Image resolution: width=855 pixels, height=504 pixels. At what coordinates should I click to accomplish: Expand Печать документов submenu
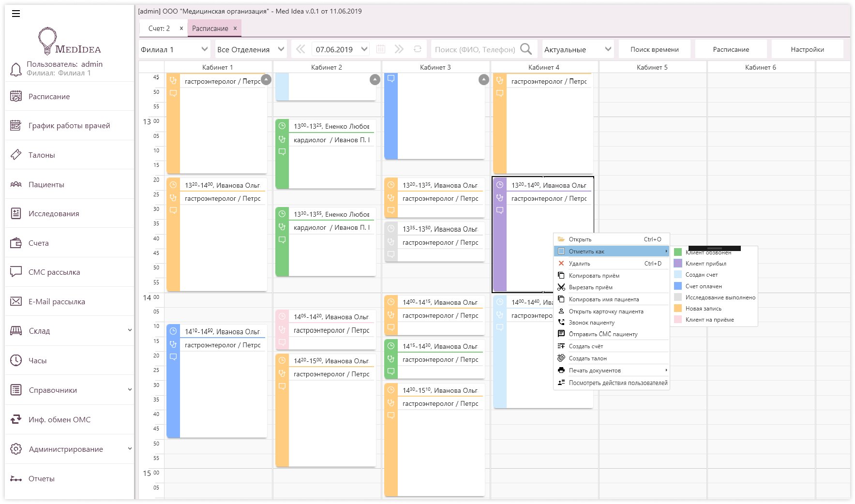(x=612, y=371)
